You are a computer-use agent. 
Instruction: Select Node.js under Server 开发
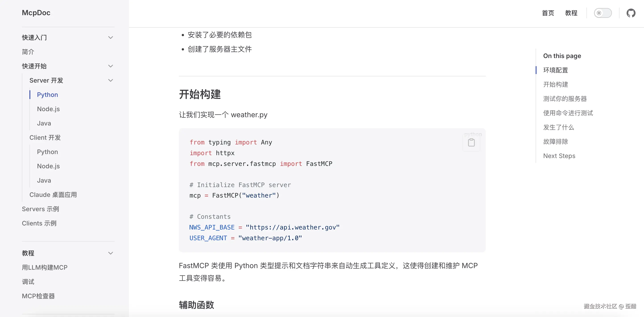point(48,109)
